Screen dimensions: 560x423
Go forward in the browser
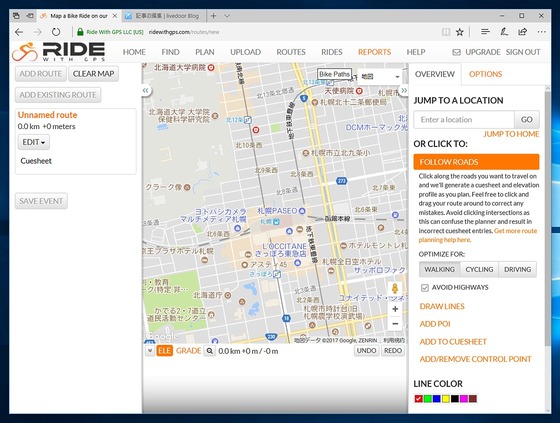click(x=38, y=32)
